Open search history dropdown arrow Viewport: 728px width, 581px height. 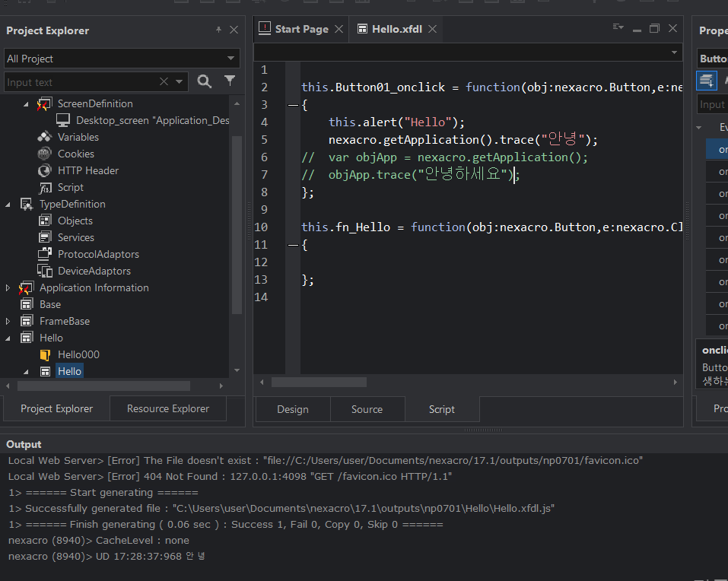(x=180, y=81)
